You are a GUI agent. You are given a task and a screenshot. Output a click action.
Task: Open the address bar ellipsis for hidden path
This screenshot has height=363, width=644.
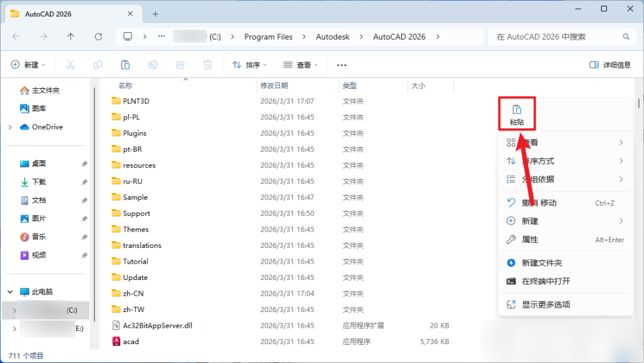pyautogui.click(x=162, y=36)
